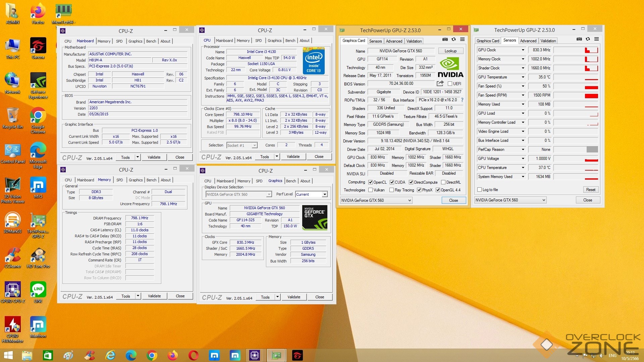This screenshot has width=644, height=362.
Task: Open GPU Temperature sensor dropdown arrow
Action: pos(523,77)
